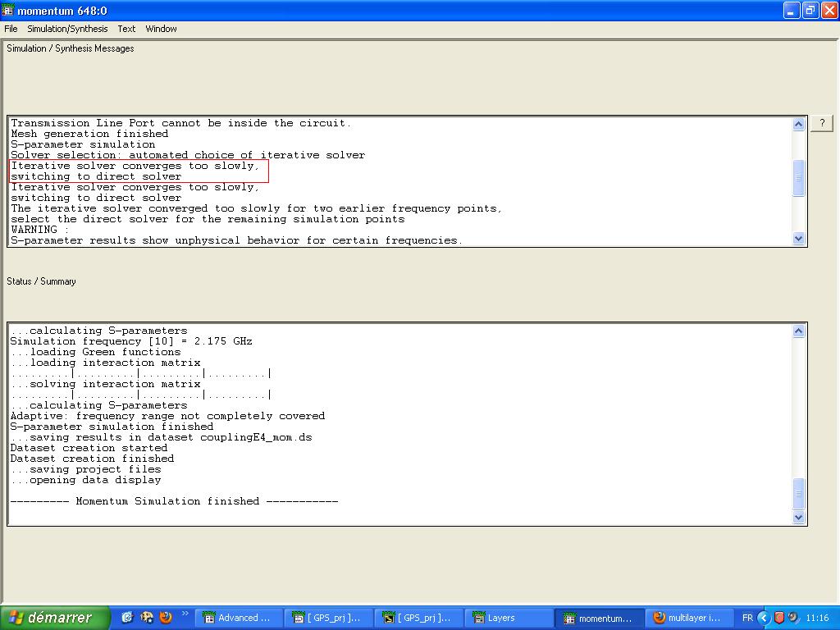840x630 pixels.
Task: Switch to Layers taskbar window
Action: (508, 618)
